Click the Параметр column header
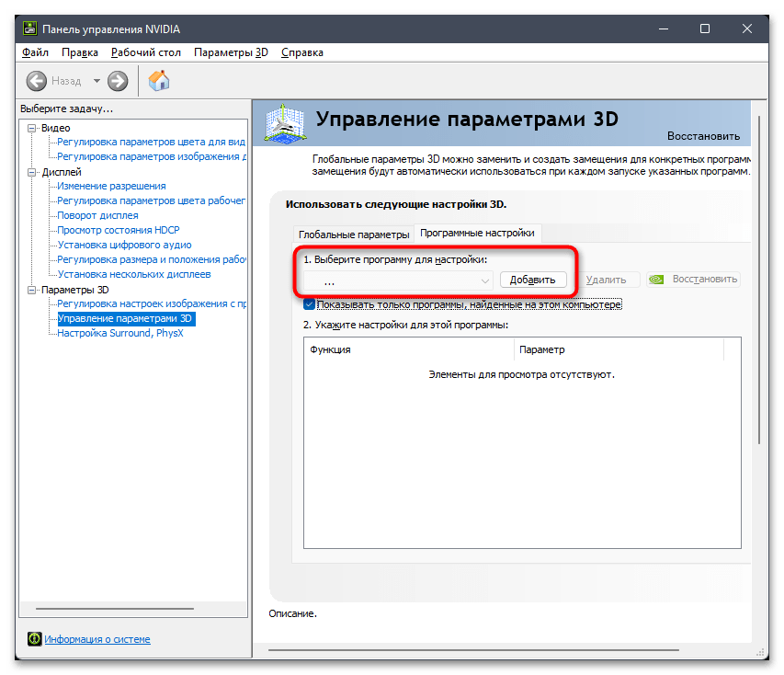The width and height of the screenshot is (784, 675). coord(619,349)
